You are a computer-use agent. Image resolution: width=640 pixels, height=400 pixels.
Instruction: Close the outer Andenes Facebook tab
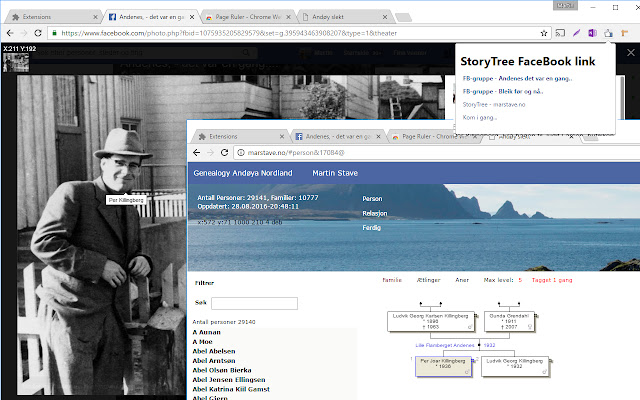[x=192, y=17]
